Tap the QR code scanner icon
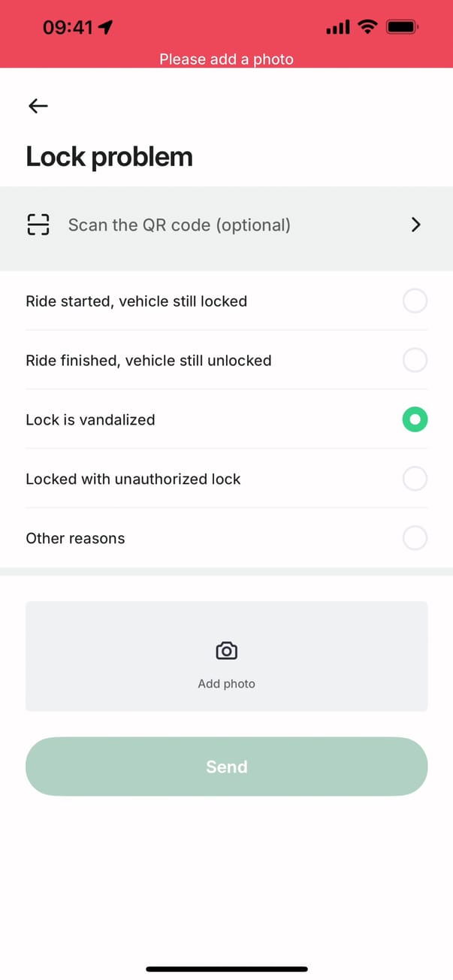This screenshot has width=453, height=980. pos(38,225)
